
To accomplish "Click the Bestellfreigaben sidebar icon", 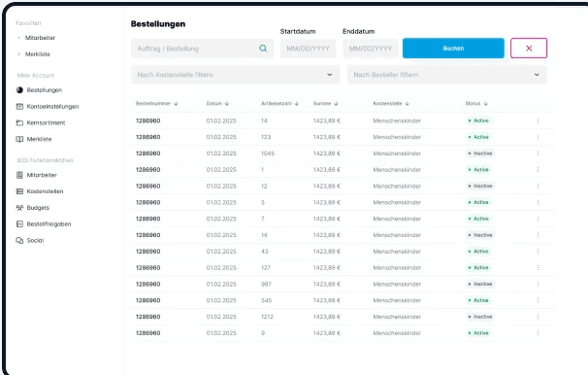I will (x=19, y=224).
